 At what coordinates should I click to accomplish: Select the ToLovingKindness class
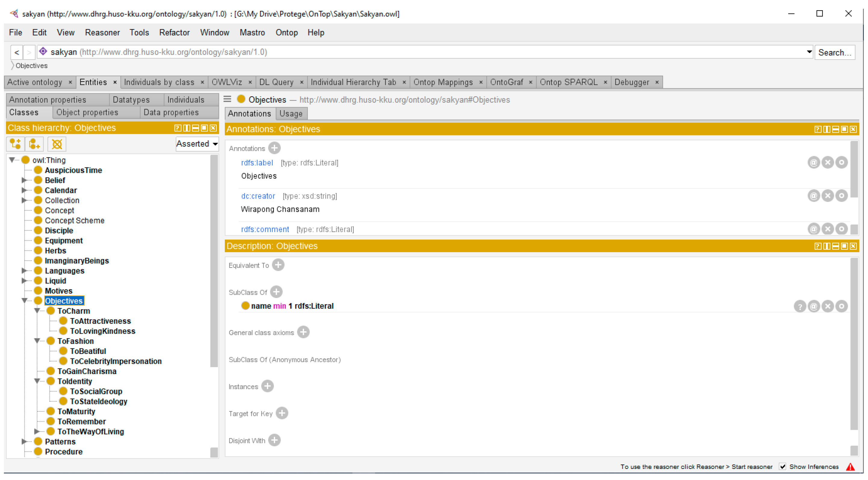click(102, 331)
